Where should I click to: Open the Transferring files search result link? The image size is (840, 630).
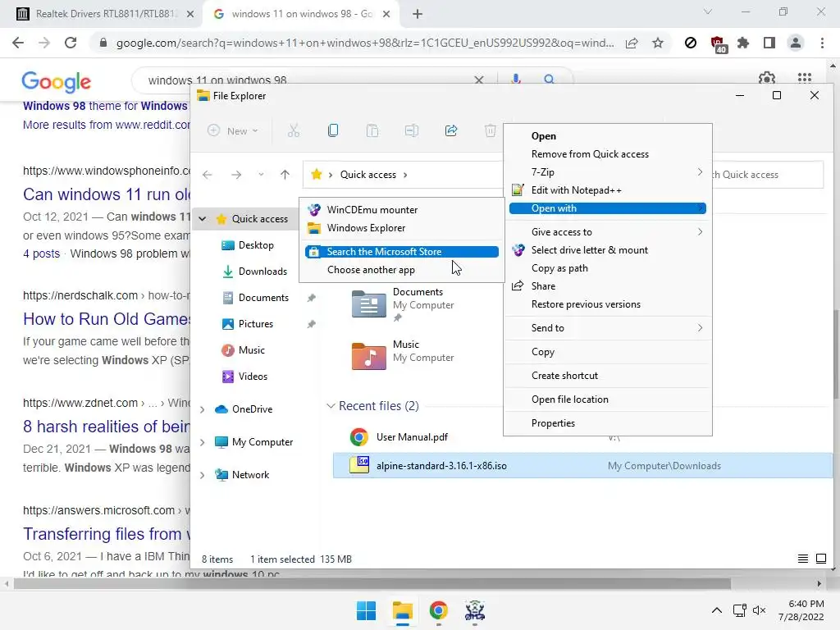[107, 534]
